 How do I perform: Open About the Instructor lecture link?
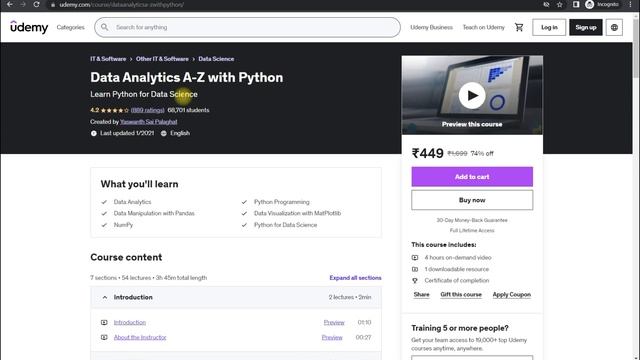click(x=140, y=338)
